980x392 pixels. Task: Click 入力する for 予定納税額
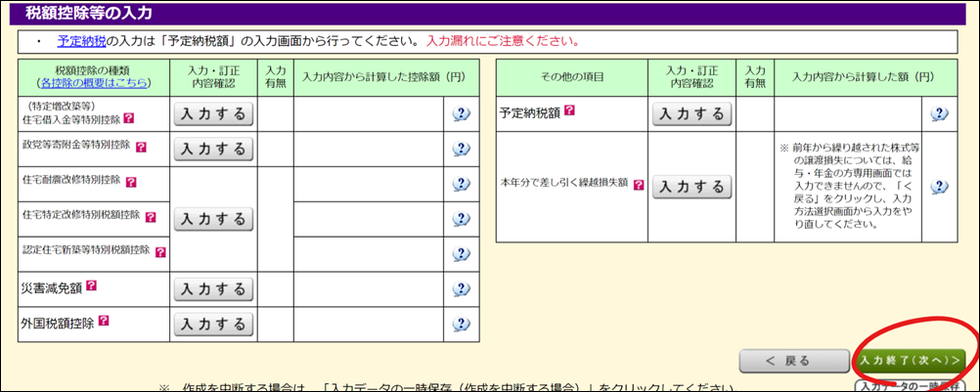point(691,114)
